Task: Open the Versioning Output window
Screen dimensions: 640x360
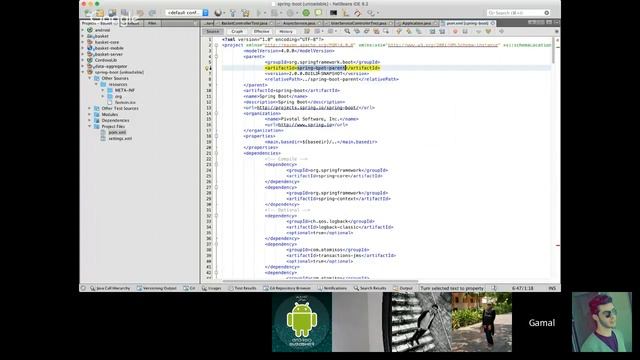Action: point(157,288)
